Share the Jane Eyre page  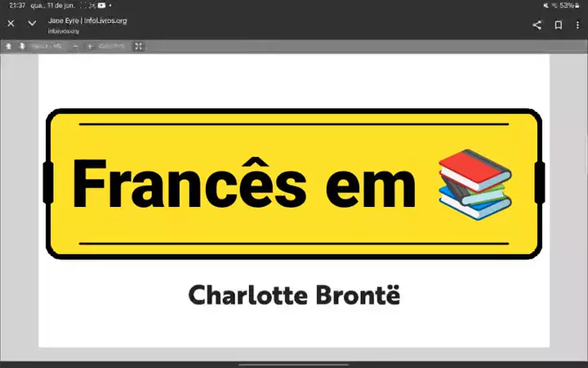point(537,25)
